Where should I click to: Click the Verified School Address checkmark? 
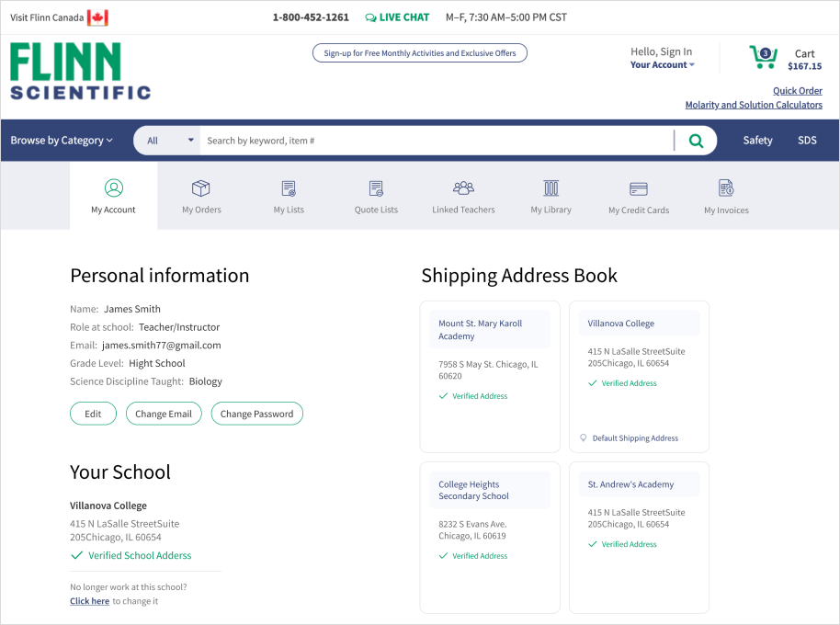(76, 555)
